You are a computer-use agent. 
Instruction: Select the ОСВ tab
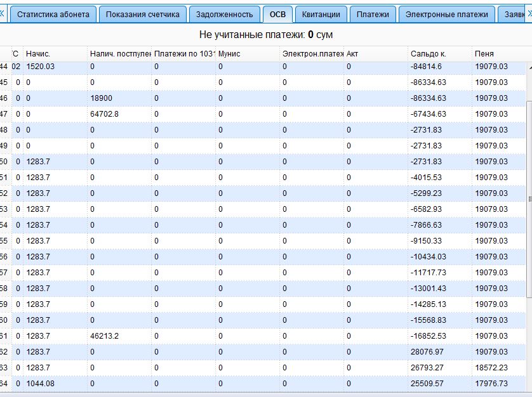click(277, 14)
